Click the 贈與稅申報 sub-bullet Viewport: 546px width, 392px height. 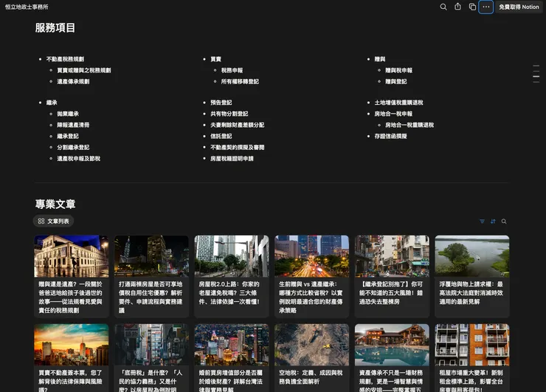tap(398, 70)
